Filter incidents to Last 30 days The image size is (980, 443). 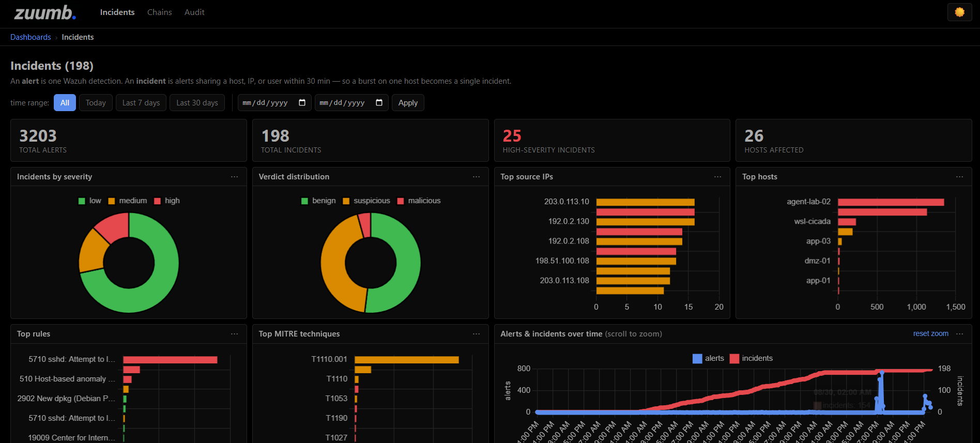pos(197,102)
